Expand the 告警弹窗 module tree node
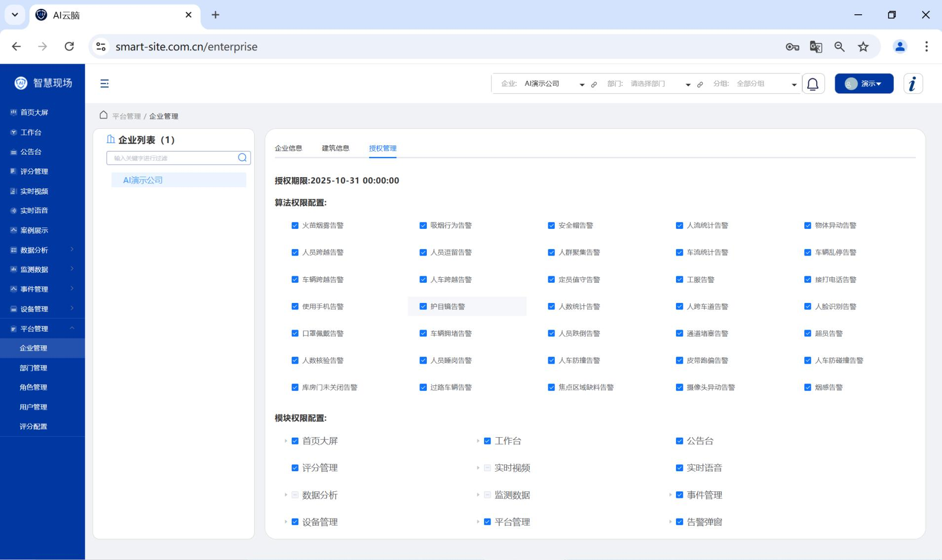The width and height of the screenshot is (942, 560). click(x=670, y=522)
